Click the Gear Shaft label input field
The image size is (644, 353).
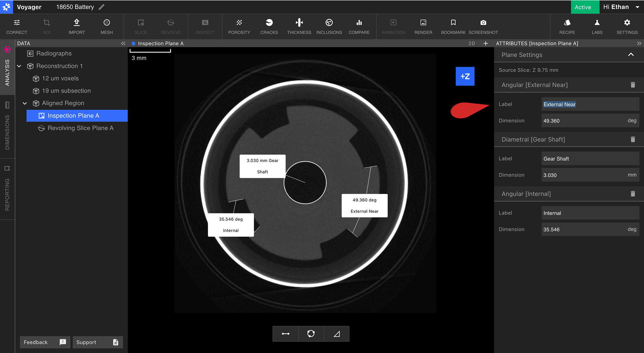point(590,159)
